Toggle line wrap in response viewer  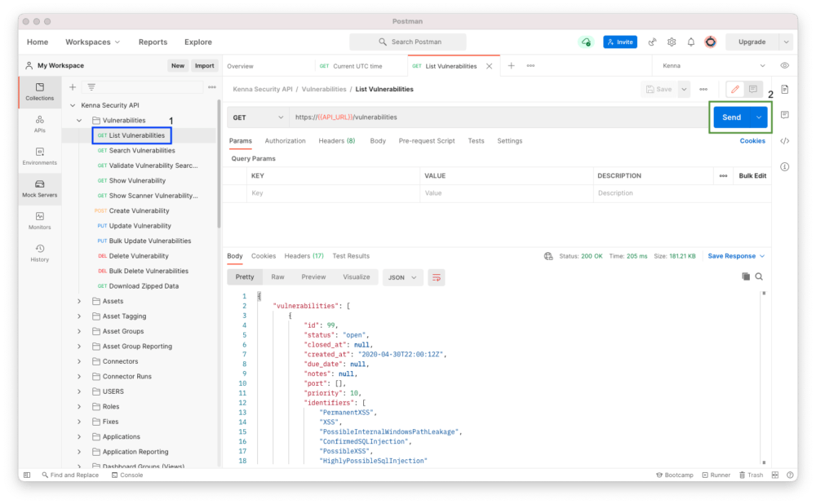pos(437,277)
